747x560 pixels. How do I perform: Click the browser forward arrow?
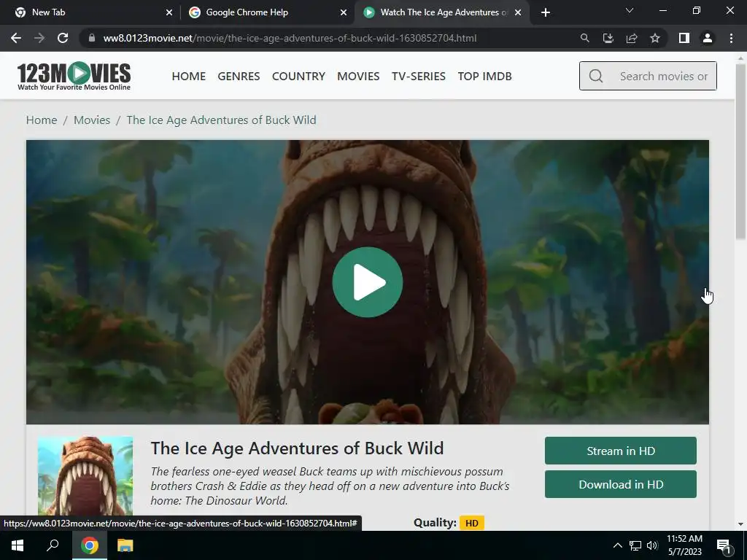coord(39,38)
